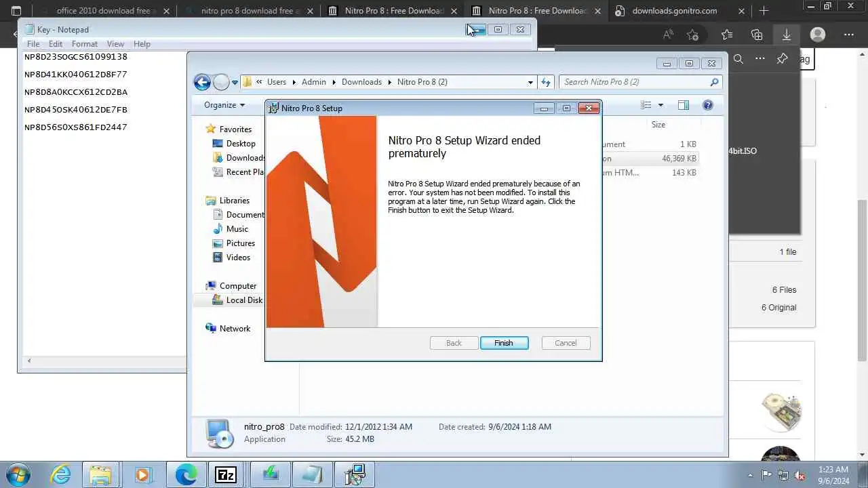The width and height of the screenshot is (868, 488).
Task: Click the 46,369 KB file size cell
Action: click(679, 159)
